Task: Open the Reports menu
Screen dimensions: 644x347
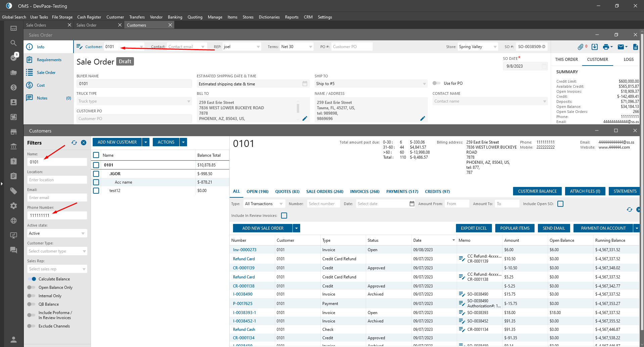Action: tap(291, 17)
